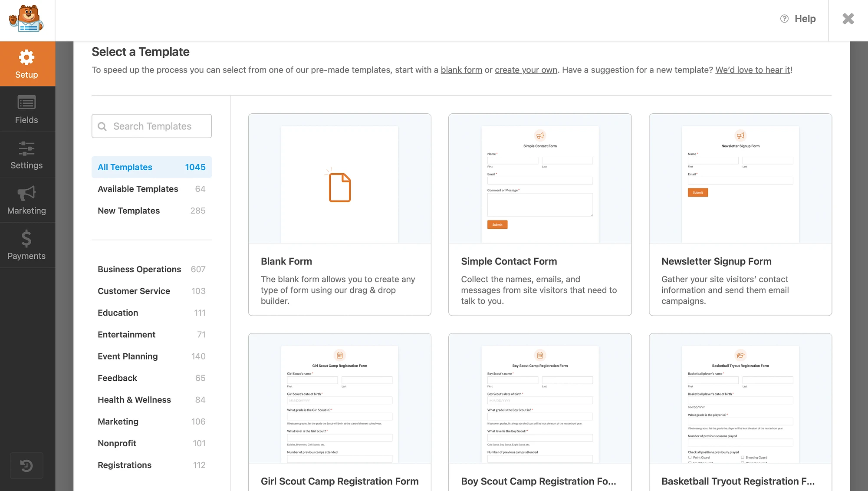Click the create your own link
Screen dimensions: 868x491
[x=525, y=70]
